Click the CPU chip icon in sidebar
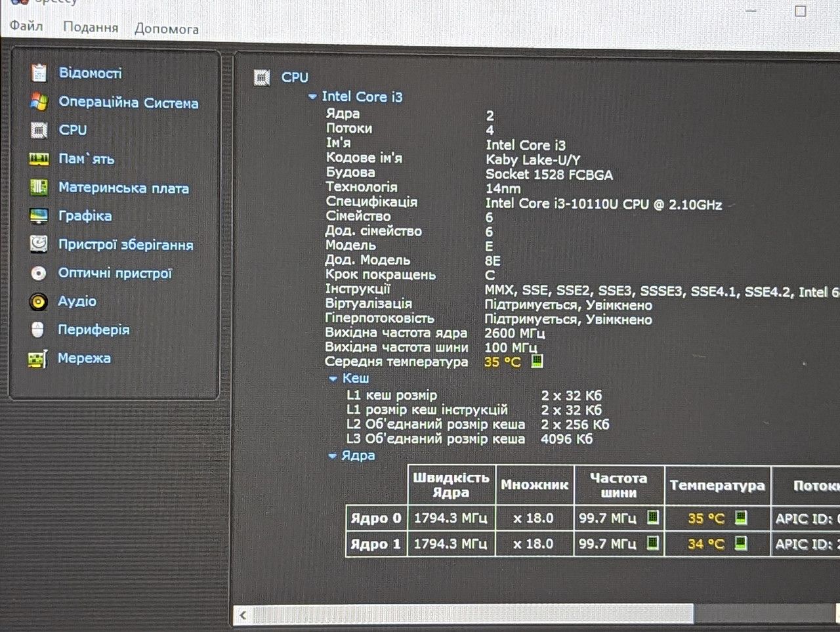 (39, 130)
